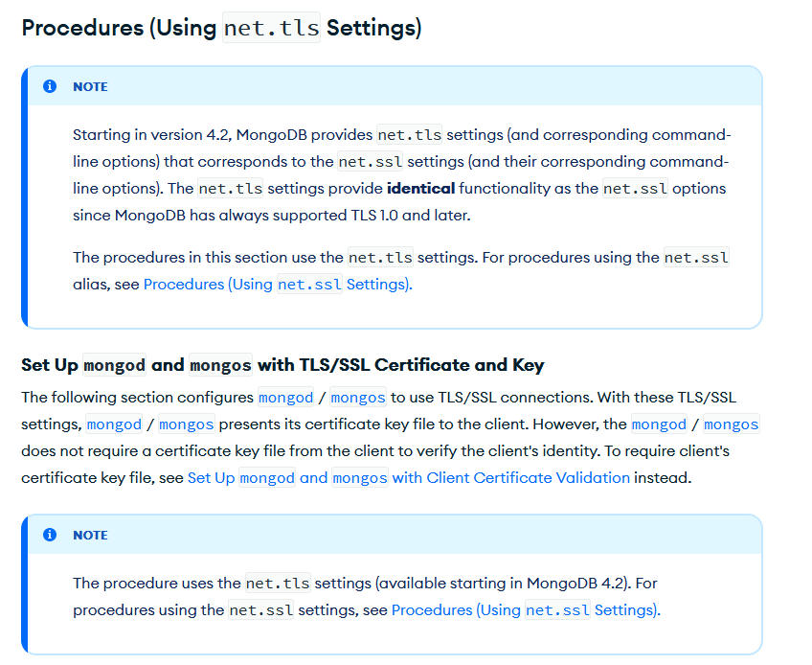Open the net.ssl procedures link in the first note
The width and height of the screenshot is (812, 665).
coord(277,284)
